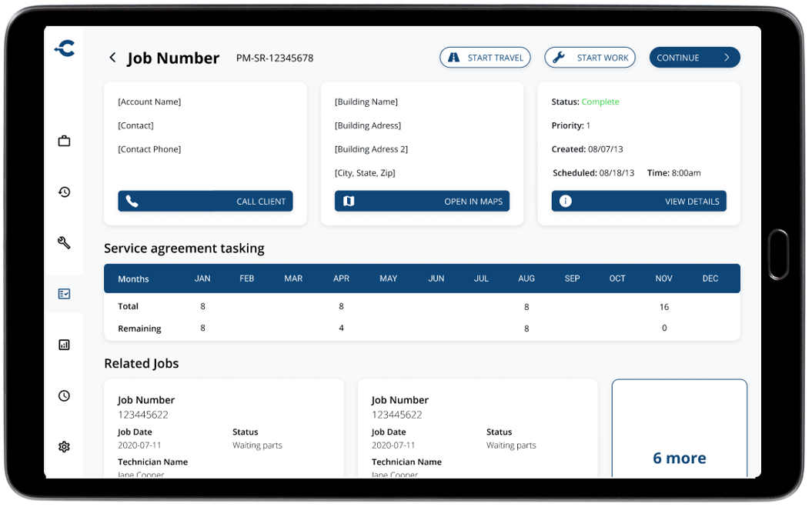This screenshot has width=812, height=507.
Task: Select the AUG column in Service agreement tasking
Action: point(526,279)
